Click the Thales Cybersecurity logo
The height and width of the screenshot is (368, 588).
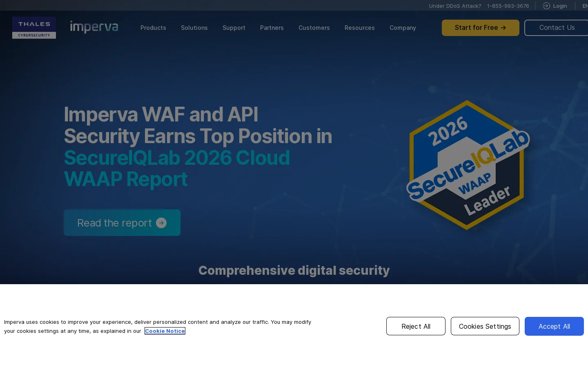pos(34,28)
